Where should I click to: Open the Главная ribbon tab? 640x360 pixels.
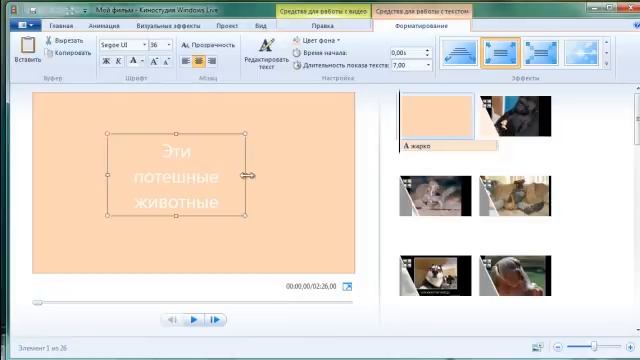(x=61, y=26)
